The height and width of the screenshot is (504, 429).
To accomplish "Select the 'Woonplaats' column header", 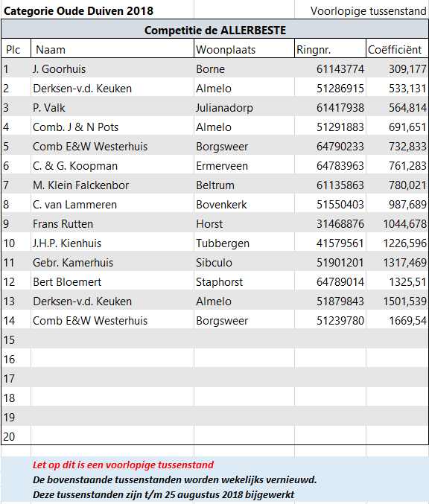I will 244,49.
